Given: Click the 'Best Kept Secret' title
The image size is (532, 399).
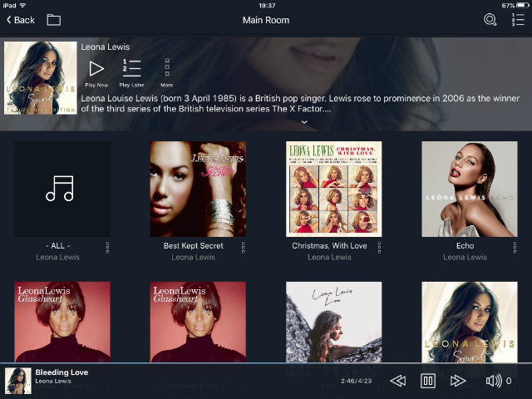Looking at the screenshot, I should pyautogui.click(x=194, y=246).
